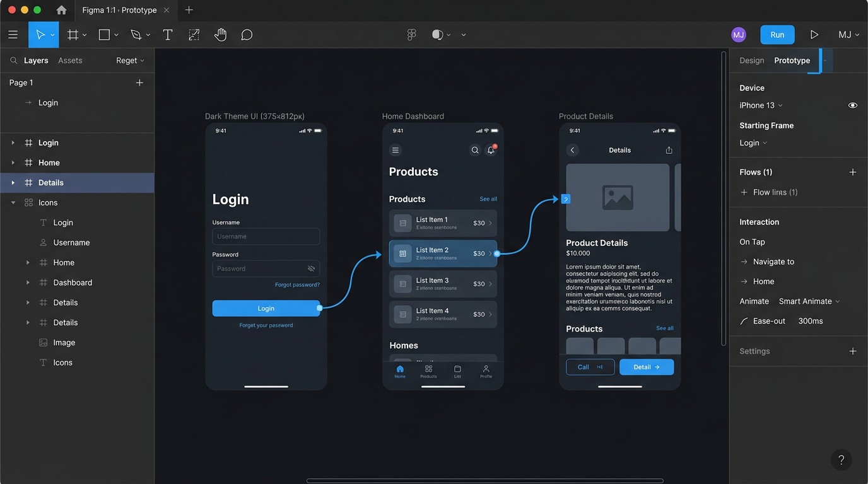The height and width of the screenshot is (484, 868).
Task: Switch to the Design tab
Action: point(751,60)
